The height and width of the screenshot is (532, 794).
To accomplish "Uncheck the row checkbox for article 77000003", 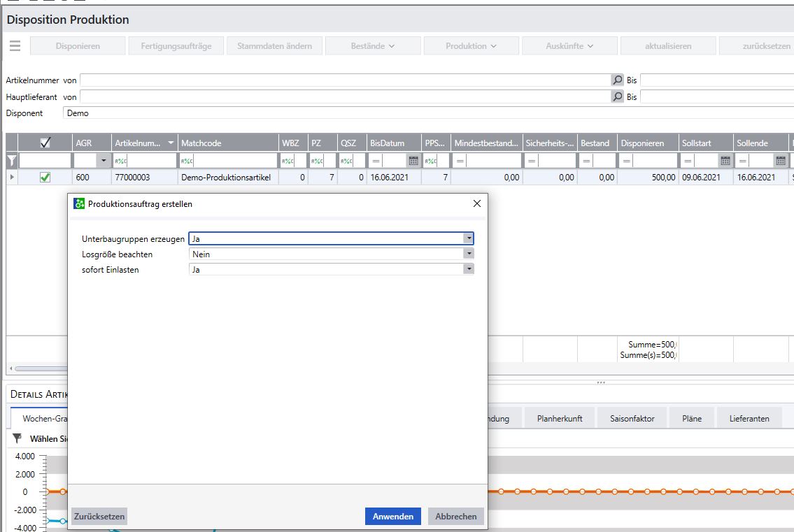I will 45,178.
